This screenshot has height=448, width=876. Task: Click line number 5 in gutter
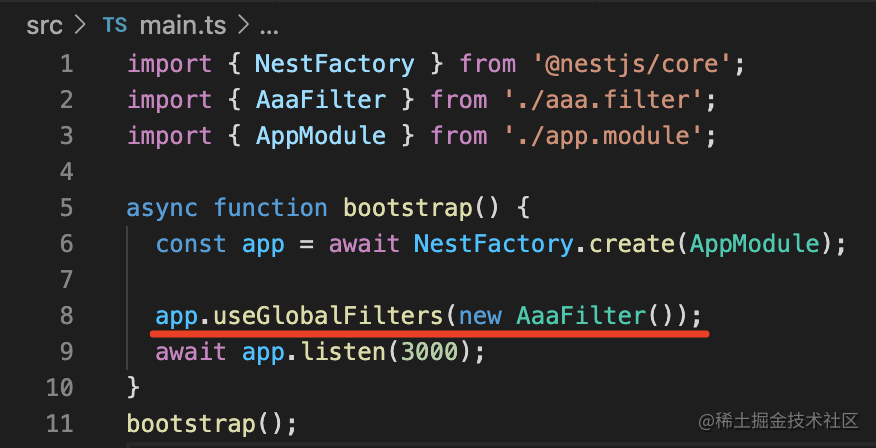[x=66, y=208]
